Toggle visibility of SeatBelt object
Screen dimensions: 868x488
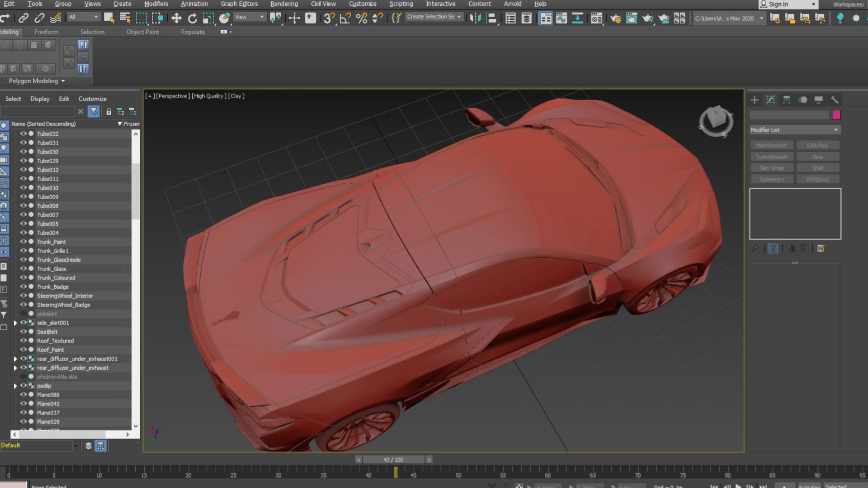click(x=24, y=332)
